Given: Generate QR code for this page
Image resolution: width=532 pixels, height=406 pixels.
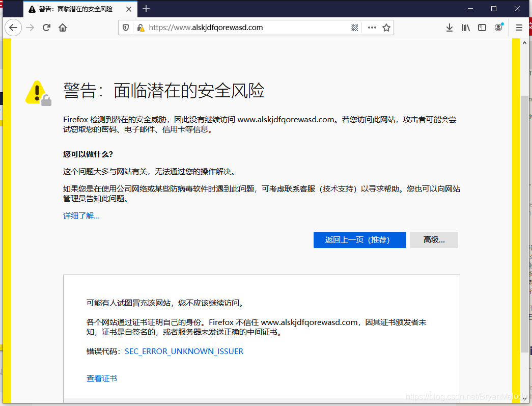Looking at the screenshot, I should point(354,28).
